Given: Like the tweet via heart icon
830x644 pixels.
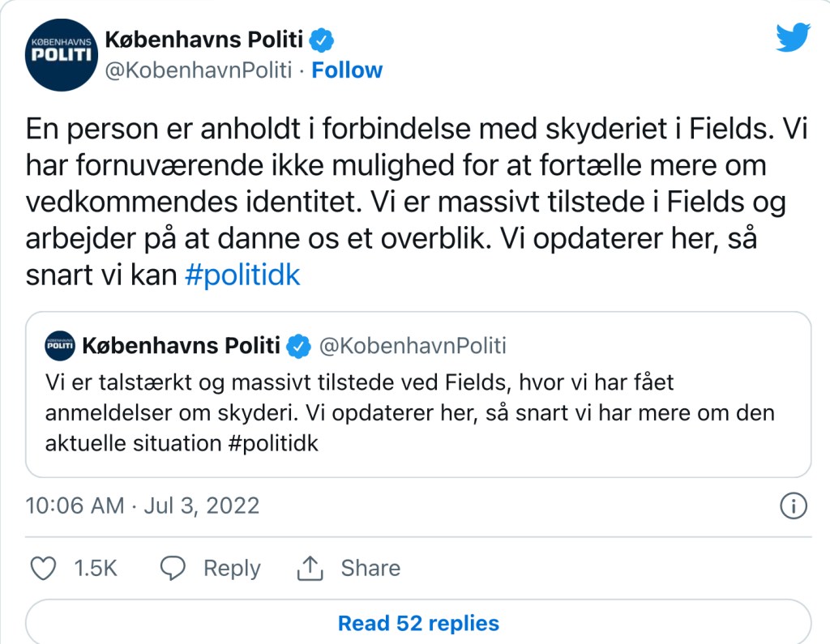Looking at the screenshot, I should pos(43,568).
